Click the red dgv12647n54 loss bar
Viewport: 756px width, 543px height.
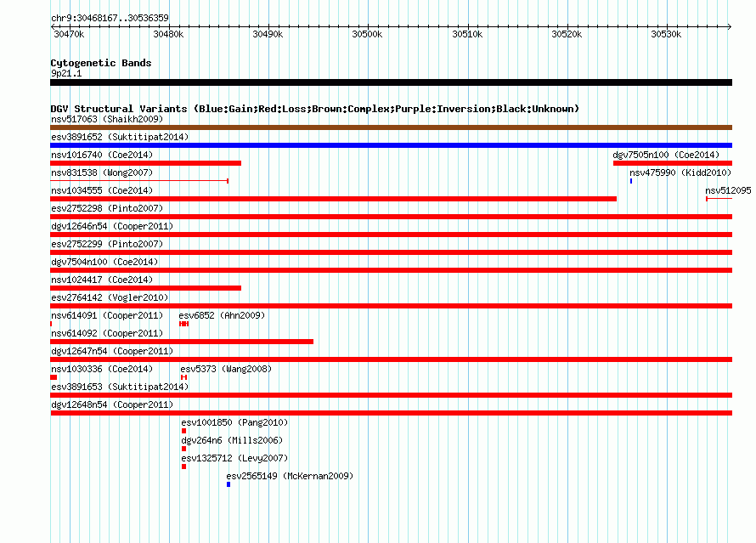point(391,359)
